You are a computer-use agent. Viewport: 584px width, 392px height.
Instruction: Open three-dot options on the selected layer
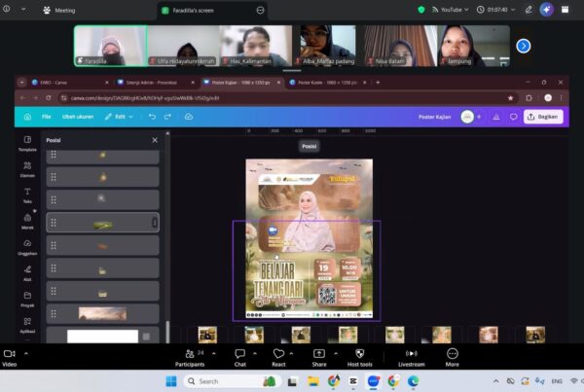point(154,223)
